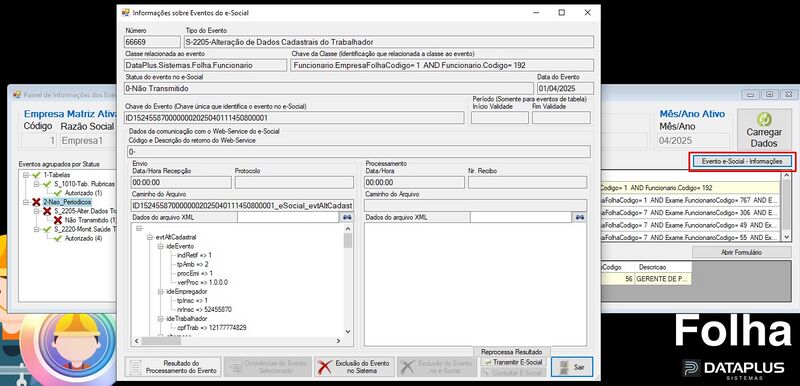This screenshot has height=386, width=800.
Task: Collapse the ideEmpregador XML node
Action: 160,292
